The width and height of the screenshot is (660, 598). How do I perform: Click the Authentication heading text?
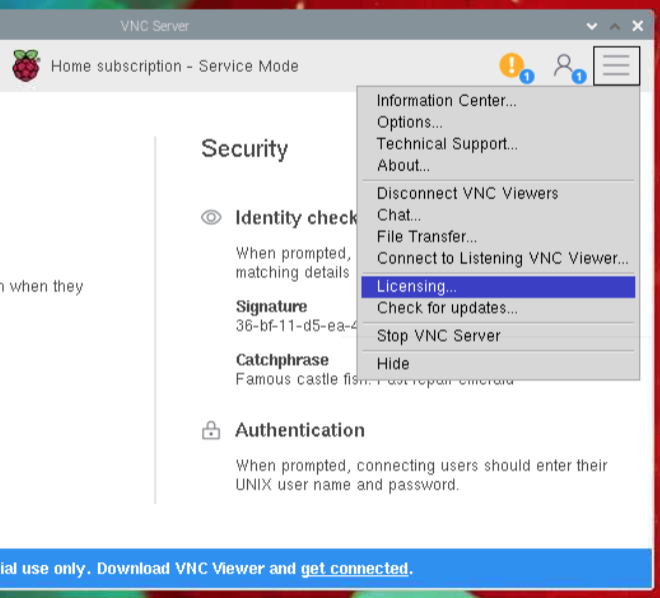click(x=300, y=430)
